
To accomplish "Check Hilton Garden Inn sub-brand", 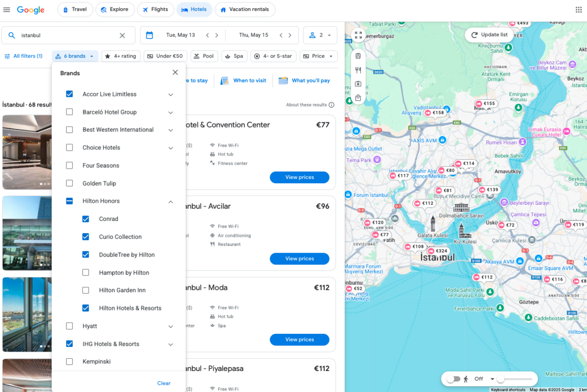I will (x=86, y=290).
